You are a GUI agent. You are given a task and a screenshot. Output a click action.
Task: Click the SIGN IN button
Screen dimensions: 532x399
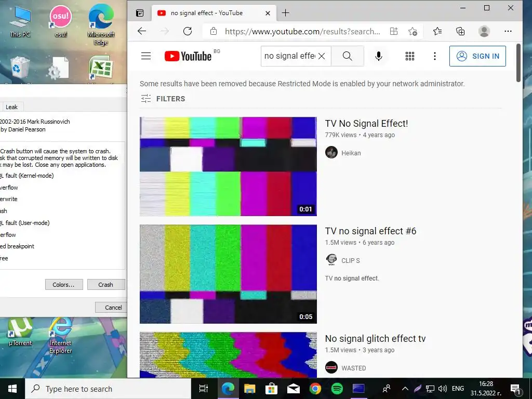(477, 56)
